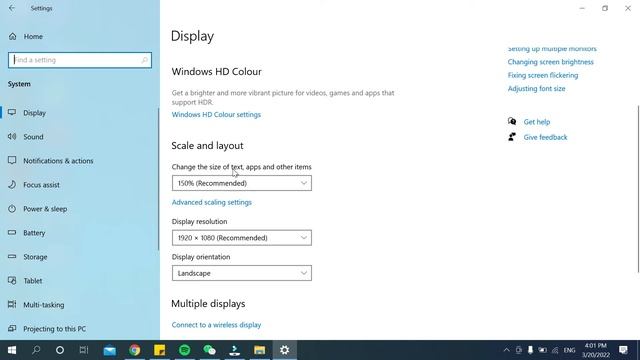Click the Storage icon in sidebar

[12, 257]
